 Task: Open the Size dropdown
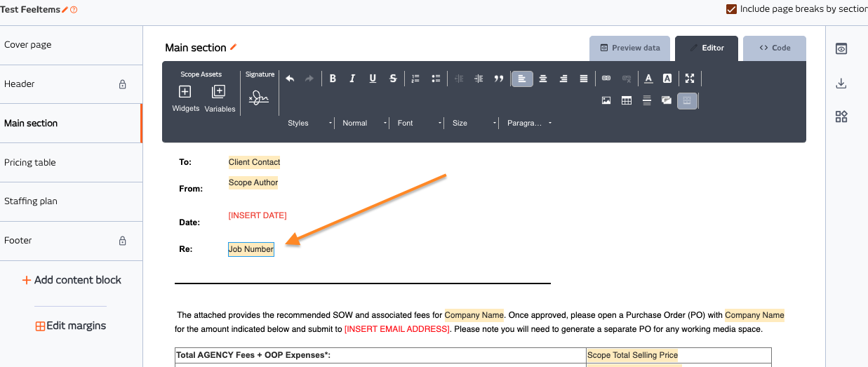point(474,123)
